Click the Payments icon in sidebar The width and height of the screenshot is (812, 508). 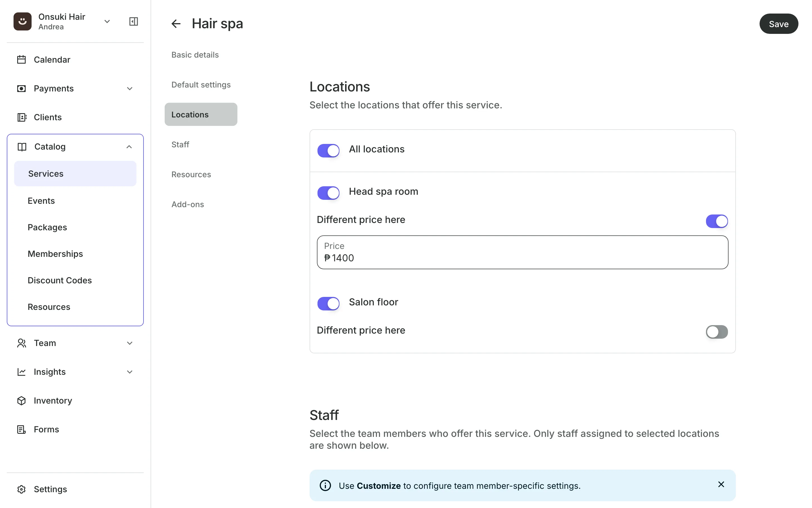[21, 89]
